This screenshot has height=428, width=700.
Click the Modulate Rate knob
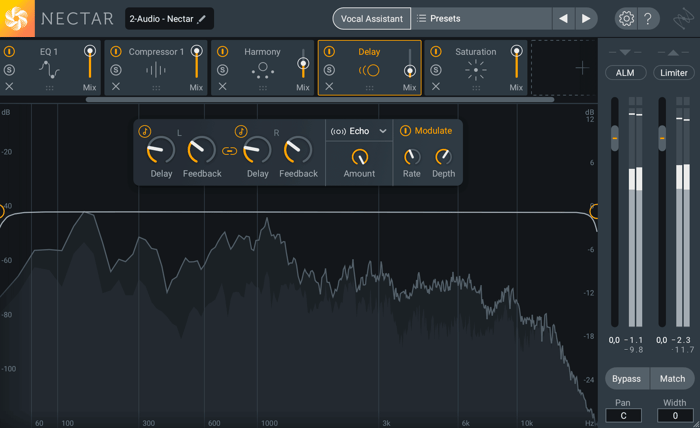412,157
